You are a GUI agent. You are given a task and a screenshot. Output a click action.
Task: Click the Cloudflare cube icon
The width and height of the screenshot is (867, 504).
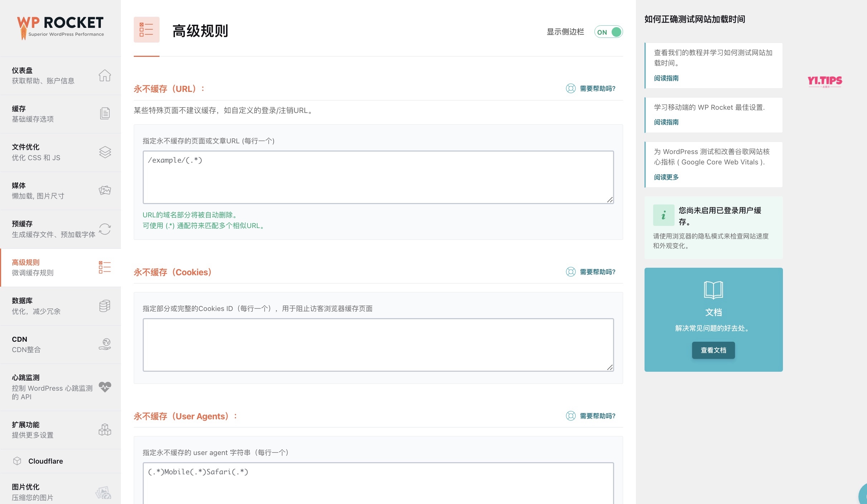(17, 461)
